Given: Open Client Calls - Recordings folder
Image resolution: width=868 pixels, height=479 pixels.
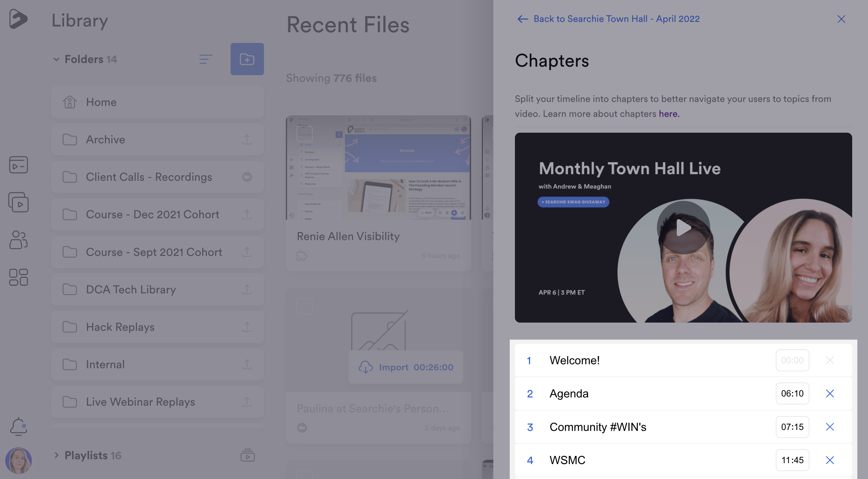Looking at the screenshot, I should [x=157, y=177].
